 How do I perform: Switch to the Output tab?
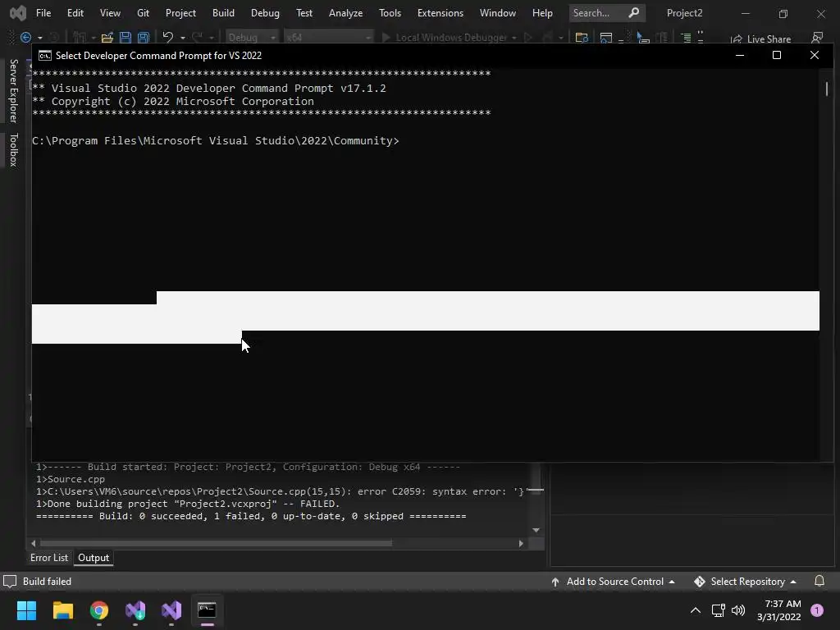coord(94,558)
